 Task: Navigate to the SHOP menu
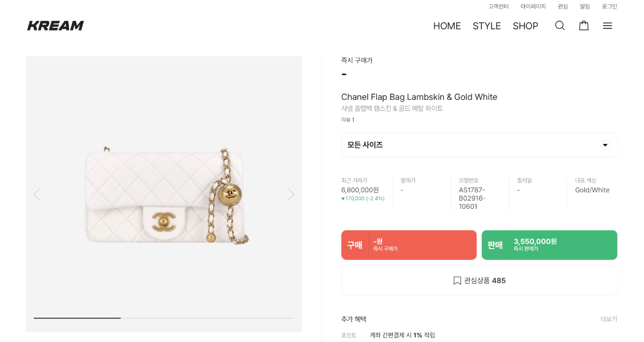(525, 26)
